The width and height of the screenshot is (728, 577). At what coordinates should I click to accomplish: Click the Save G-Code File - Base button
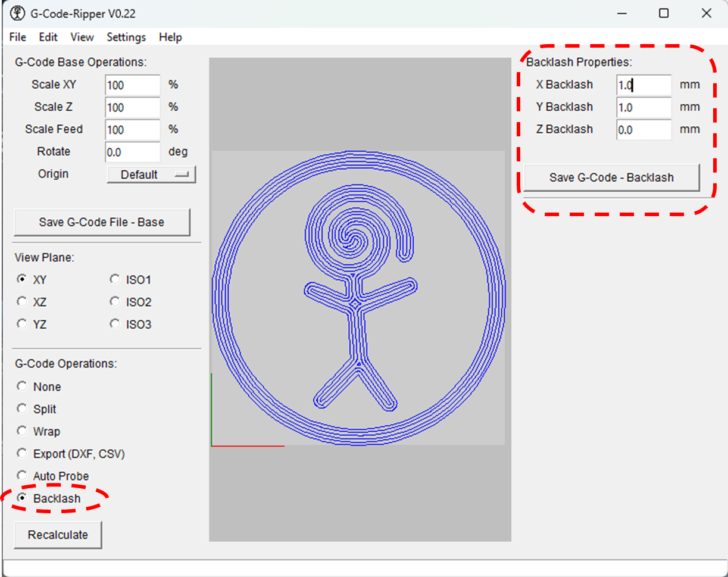[x=102, y=222]
